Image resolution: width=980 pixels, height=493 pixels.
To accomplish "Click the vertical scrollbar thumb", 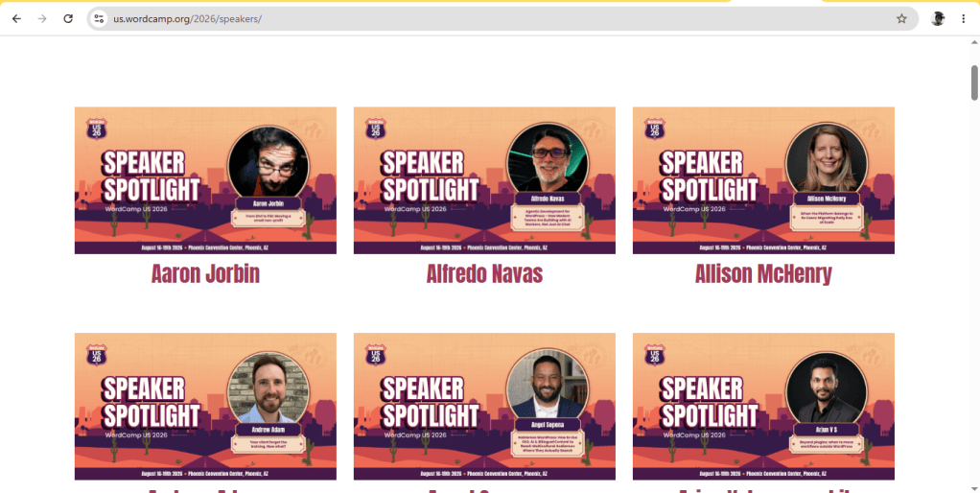I will coord(974,82).
